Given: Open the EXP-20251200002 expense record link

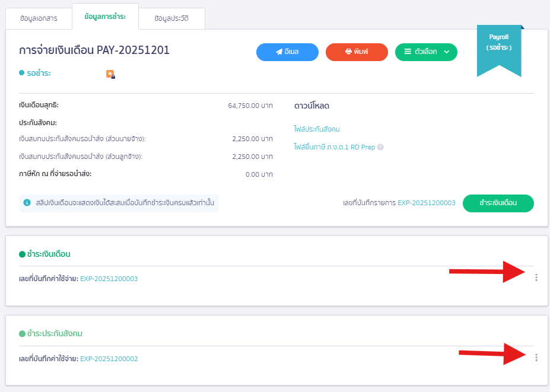Looking at the screenshot, I should (x=109, y=359).
